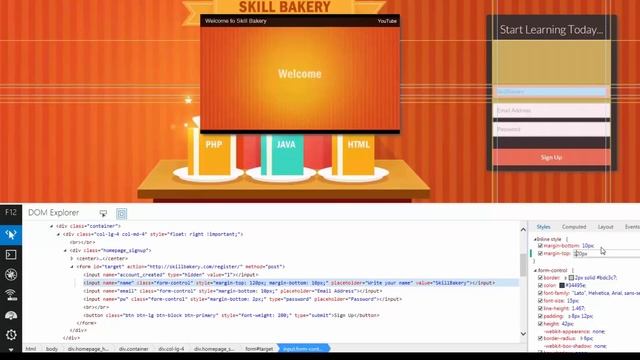Viewport: 640px width, 360px height.
Task: Play the Welcome video thumbnail
Action: (300, 74)
